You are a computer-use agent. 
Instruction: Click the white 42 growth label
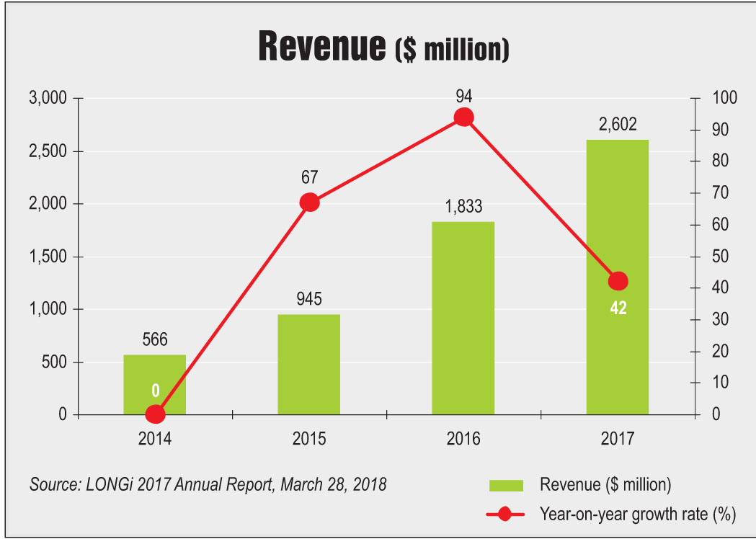click(618, 308)
